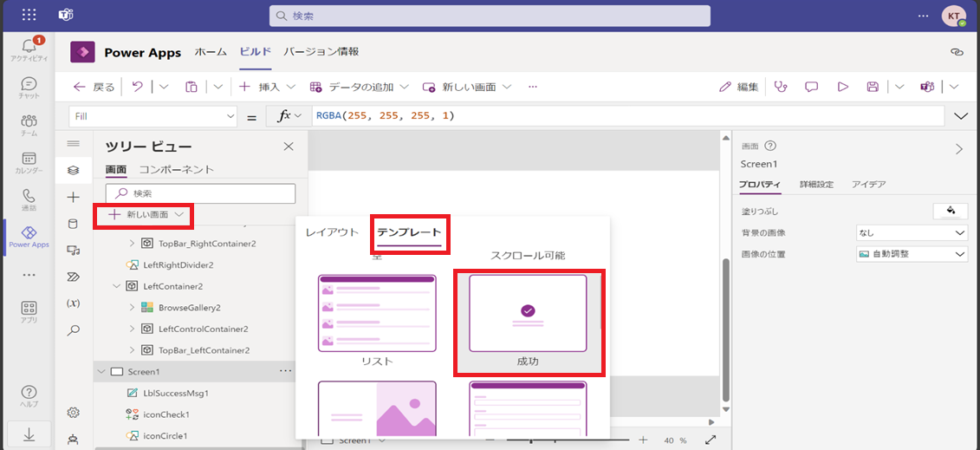980x450 pixels.
Task: Open the Insert (挿入) menu
Action: [x=268, y=87]
